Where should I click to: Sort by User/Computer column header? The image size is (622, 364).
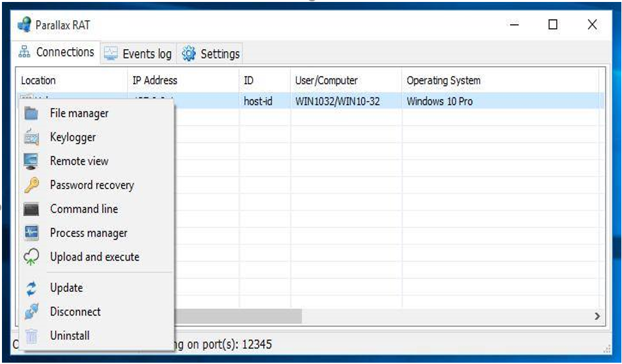tap(346, 81)
